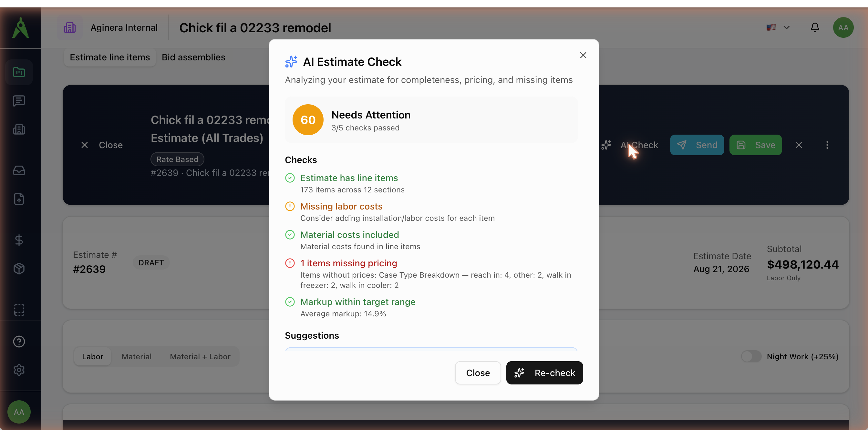Open the messages sidebar icon
This screenshot has width=868, height=430.
pyautogui.click(x=19, y=101)
